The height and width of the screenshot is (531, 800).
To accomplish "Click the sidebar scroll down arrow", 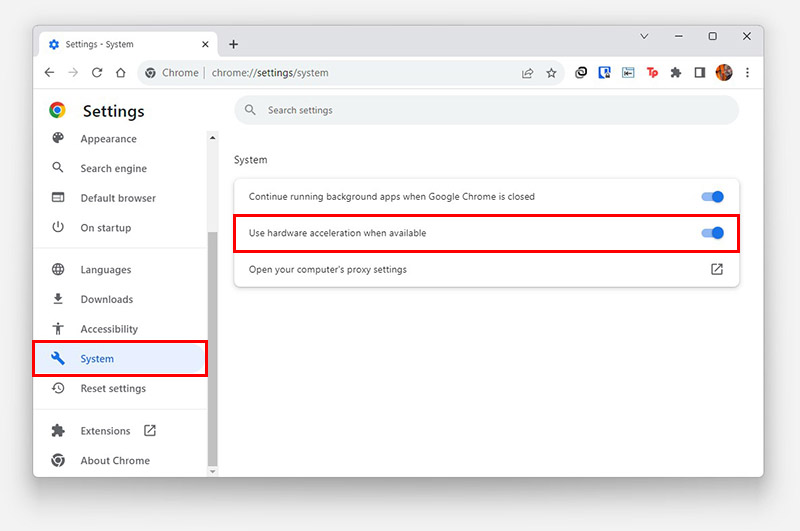I will (x=213, y=472).
